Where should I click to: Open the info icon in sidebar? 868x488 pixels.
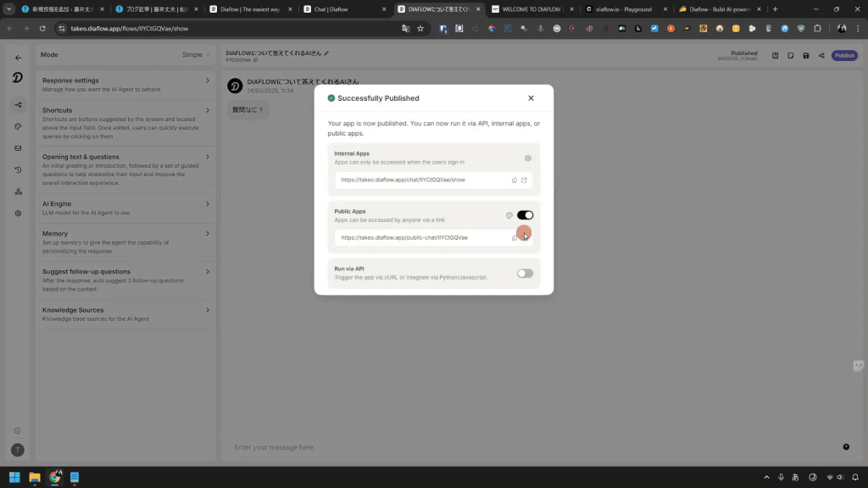[18, 430]
